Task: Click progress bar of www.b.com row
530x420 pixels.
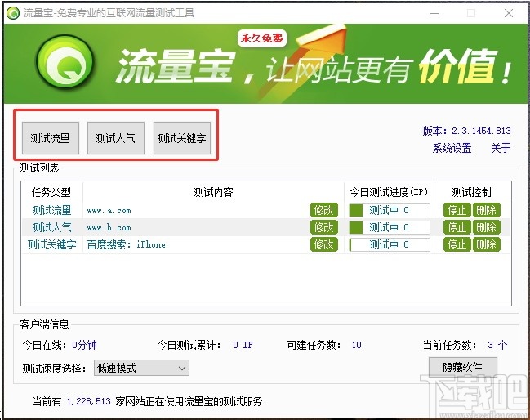Action: (x=390, y=227)
